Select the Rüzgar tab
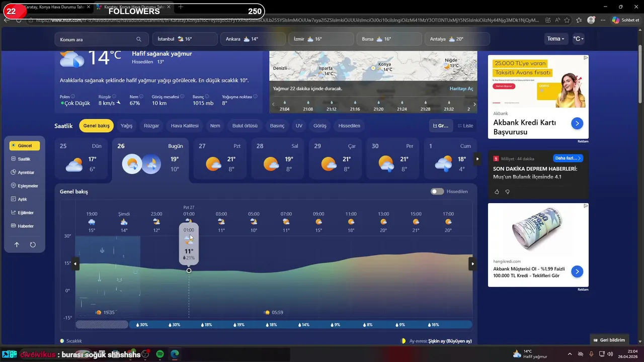Image resolution: width=644 pixels, height=362 pixels. (151, 126)
